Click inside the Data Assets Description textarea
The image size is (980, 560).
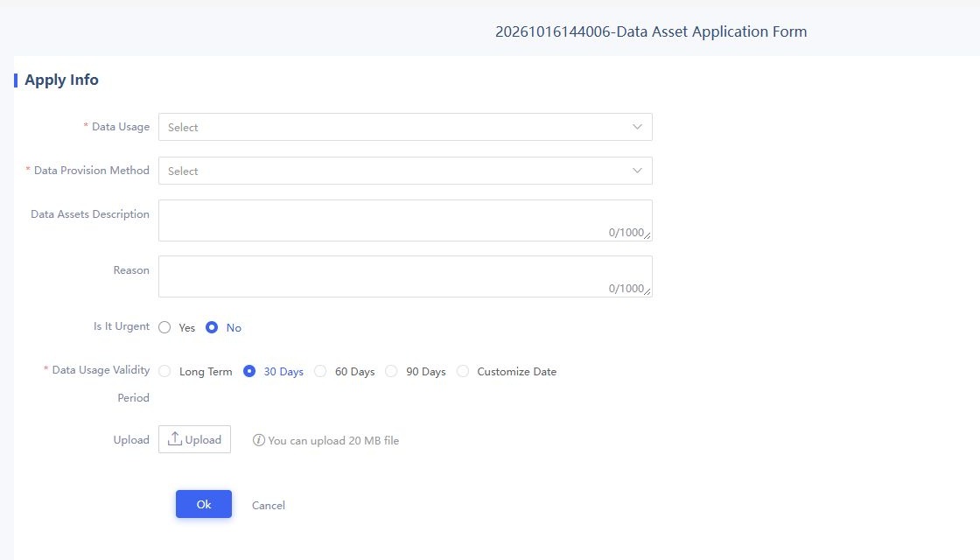click(405, 220)
